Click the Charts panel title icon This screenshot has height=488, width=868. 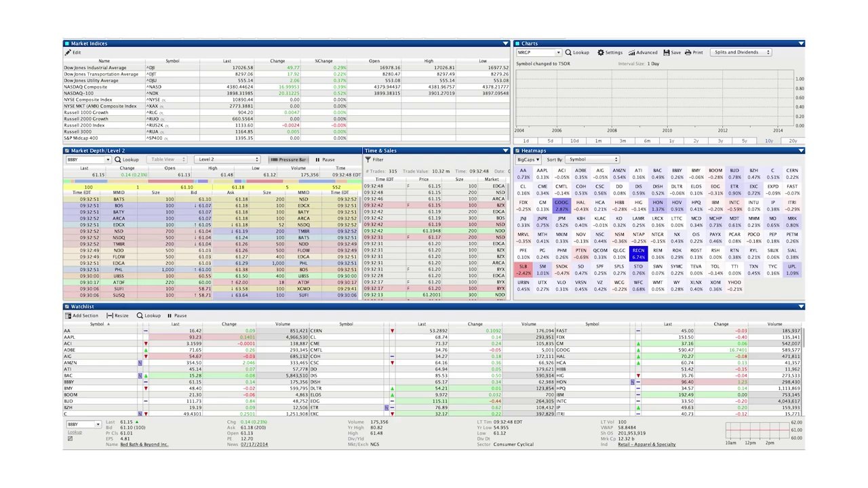pyautogui.click(x=517, y=43)
